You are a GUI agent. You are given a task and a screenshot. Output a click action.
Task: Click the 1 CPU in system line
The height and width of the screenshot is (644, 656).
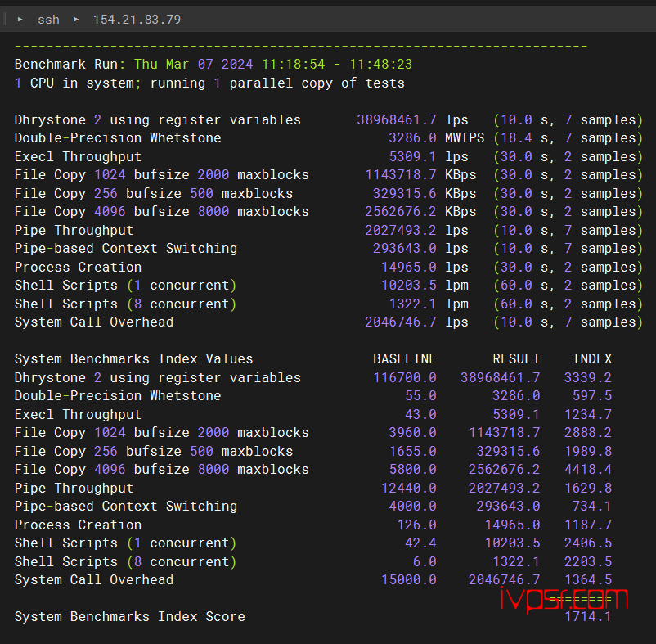[x=209, y=83]
